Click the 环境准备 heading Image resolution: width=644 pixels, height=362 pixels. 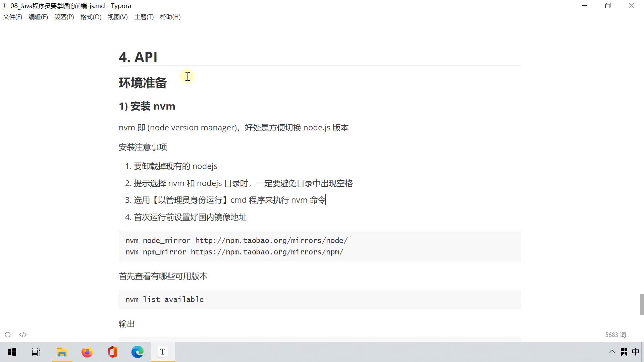[x=143, y=83]
